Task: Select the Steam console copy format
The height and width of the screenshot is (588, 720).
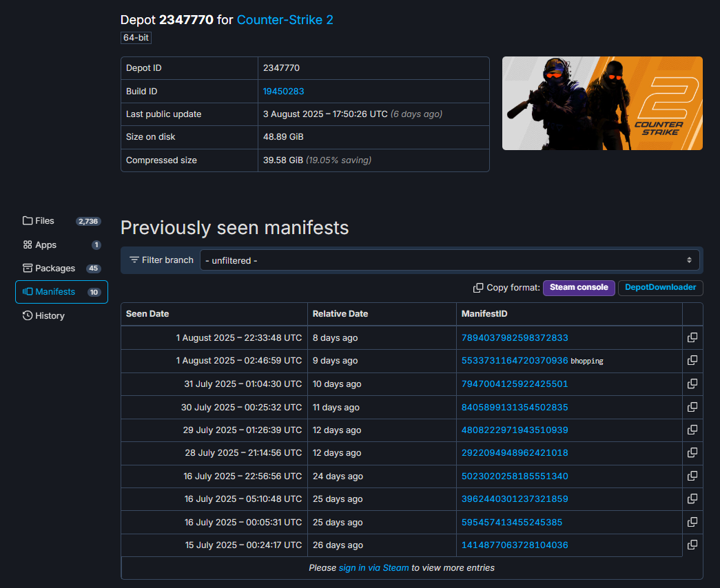Action: pos(579,288)
